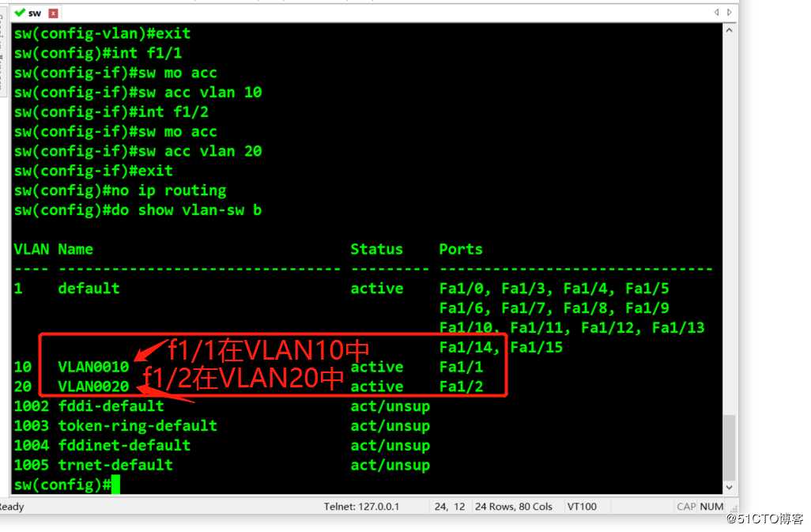811x532 pixels.
Task: Click 'fddi-default' in row 1002
Action: click(x=111, y=406)
